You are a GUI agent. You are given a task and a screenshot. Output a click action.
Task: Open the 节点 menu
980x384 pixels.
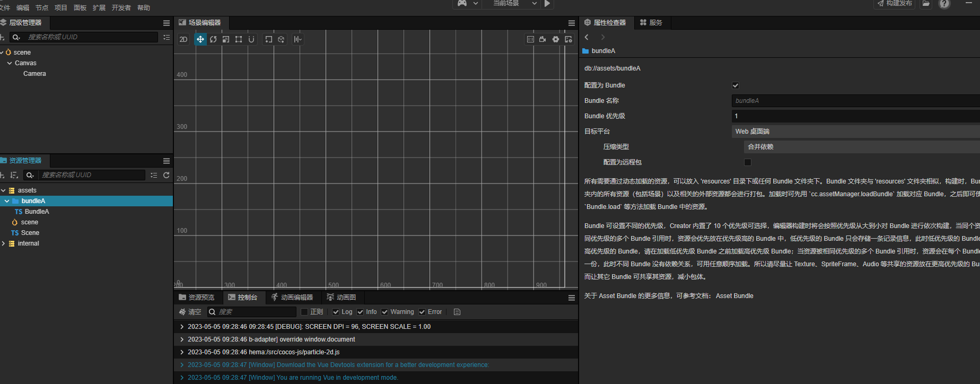point(42,8)
